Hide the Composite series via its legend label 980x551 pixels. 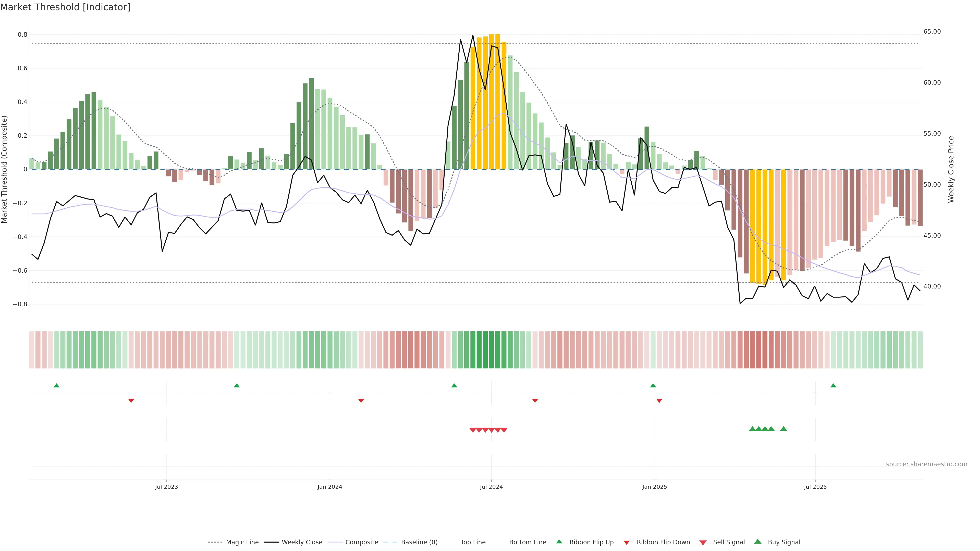(x=361, y=542)
